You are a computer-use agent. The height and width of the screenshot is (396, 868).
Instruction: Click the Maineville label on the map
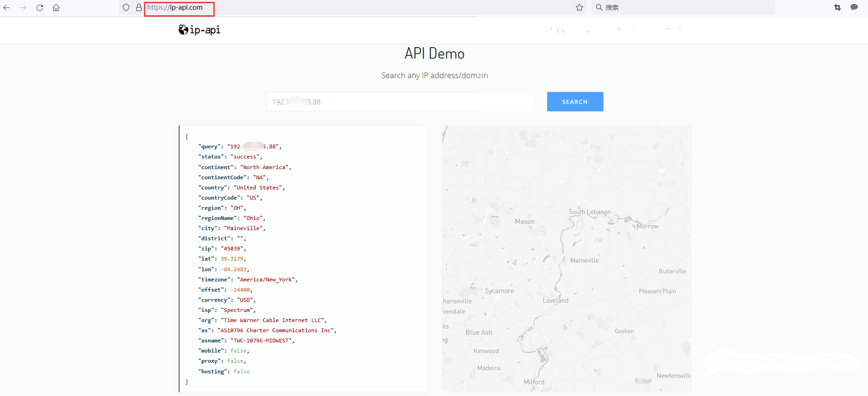pos(585,261)
